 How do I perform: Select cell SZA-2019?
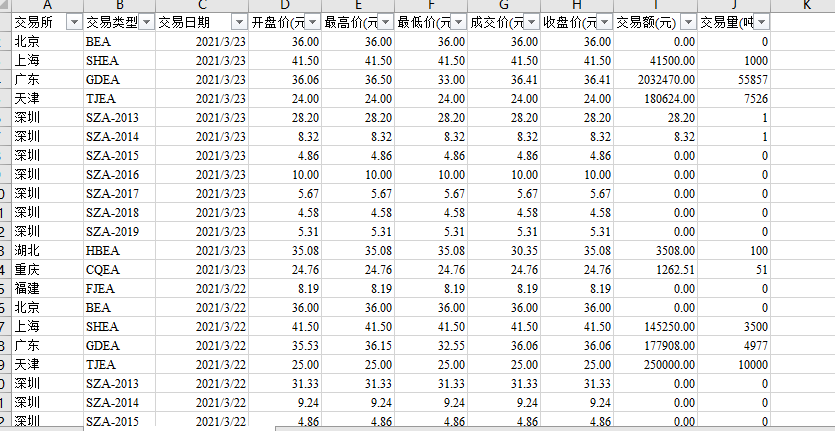point(119,232)
